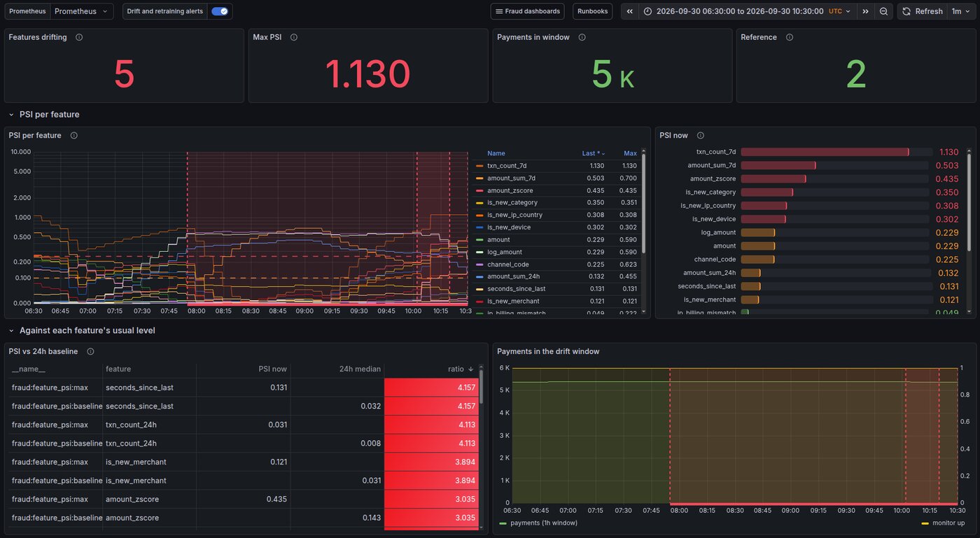The width and height of the screenshot is (980, 538).
Task: Click the txn_count_7d legend color swatch
Action: [x=479, y=166]
